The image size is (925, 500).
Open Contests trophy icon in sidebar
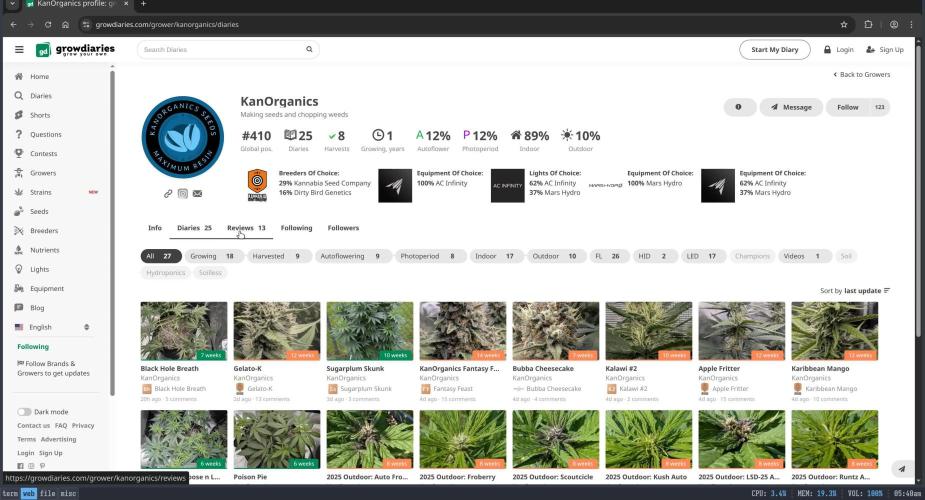(x=19, y=154)
